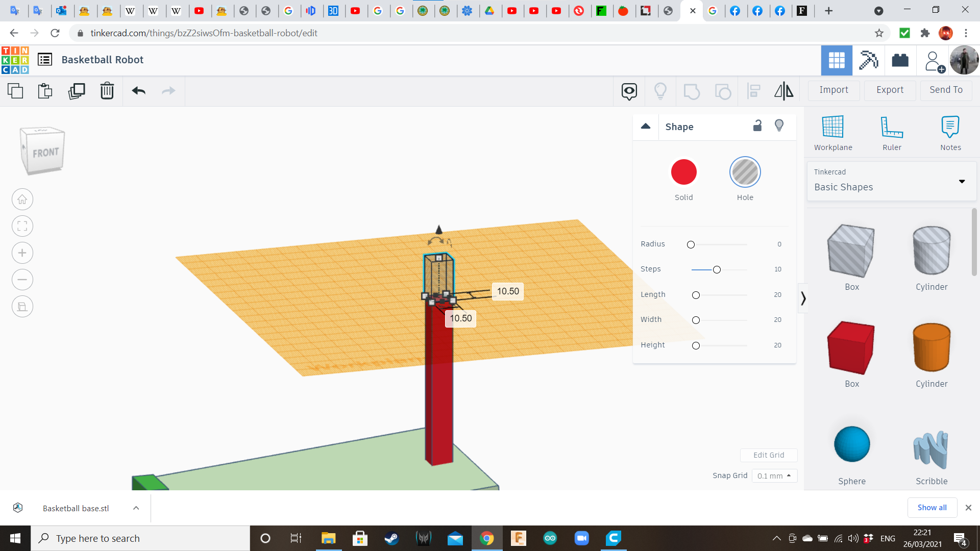This screenshot has width=980, height=551.
Task: Click the Edit Grid button
Action: (x=769, y=455)
